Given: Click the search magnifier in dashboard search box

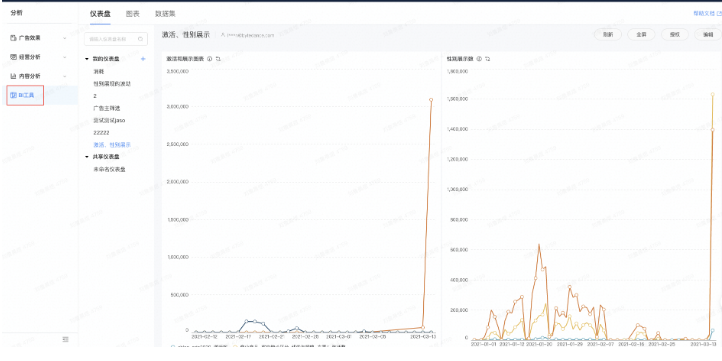Looking at the screenshot, I should point(140,39).
